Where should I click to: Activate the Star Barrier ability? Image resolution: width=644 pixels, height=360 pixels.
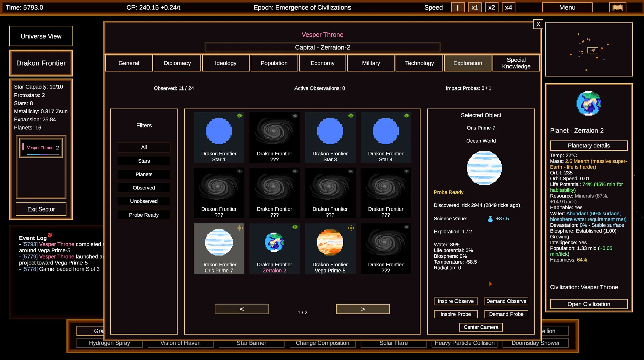click(x=252, y=343)
